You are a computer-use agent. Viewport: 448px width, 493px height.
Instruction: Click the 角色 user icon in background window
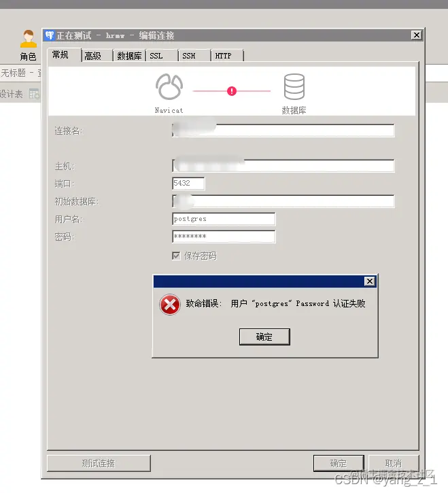click(29, 39)
